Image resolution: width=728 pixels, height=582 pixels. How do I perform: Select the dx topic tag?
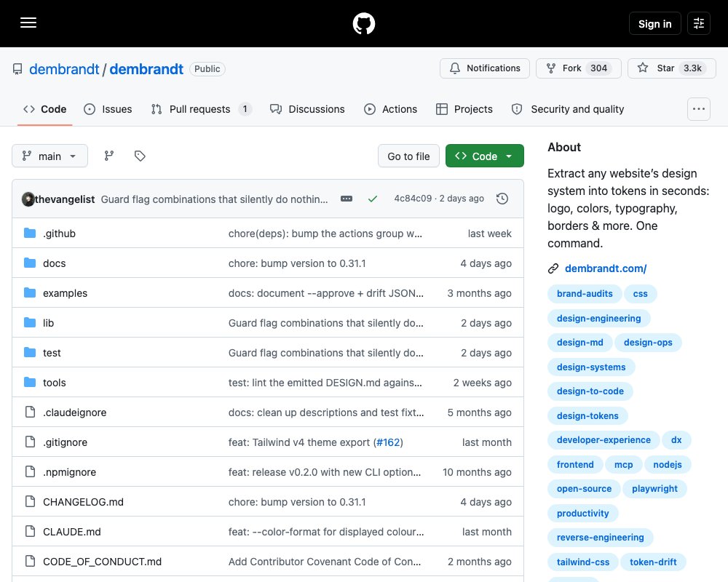676,439
